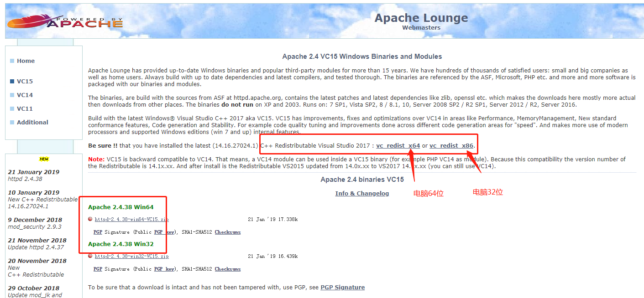644x298 pixels.
Task: Click the dark square bullet next to VC15
Action: (12, 81)
